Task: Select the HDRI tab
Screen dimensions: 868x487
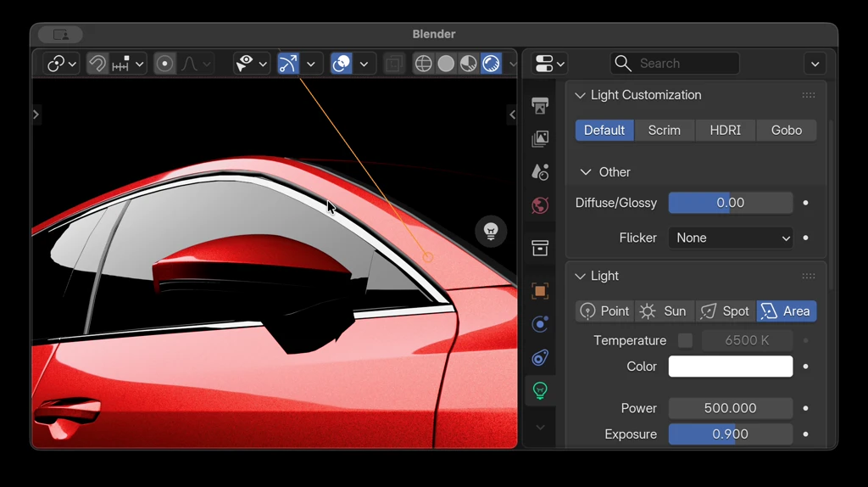Action: (x=726, y=130)
